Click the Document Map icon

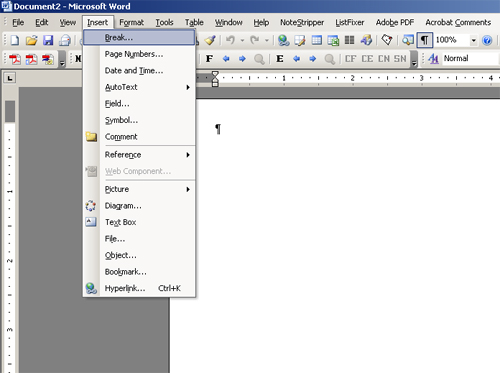tap(407, 40)
